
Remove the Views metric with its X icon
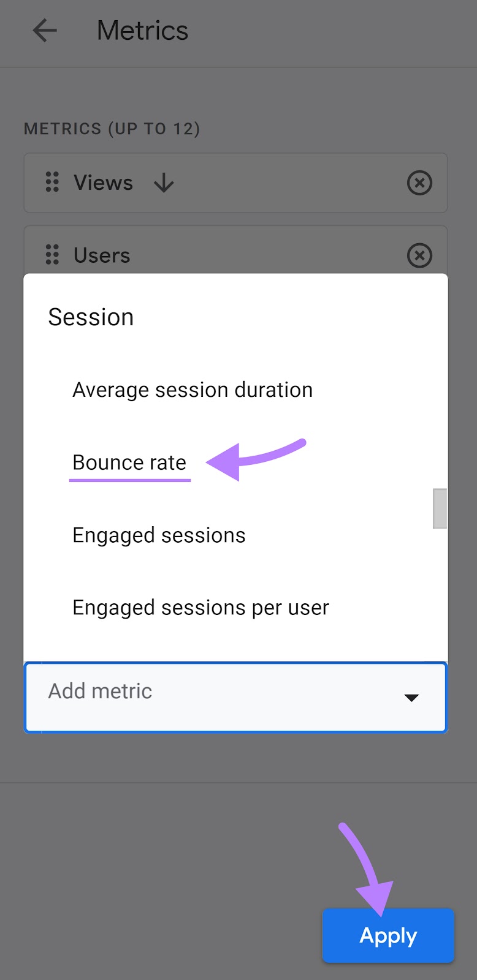419,183
